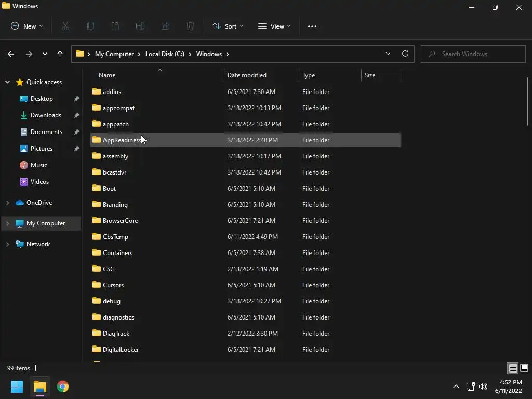
Task: Click the folder icon in the address bar
Action: tap(79, 54)
